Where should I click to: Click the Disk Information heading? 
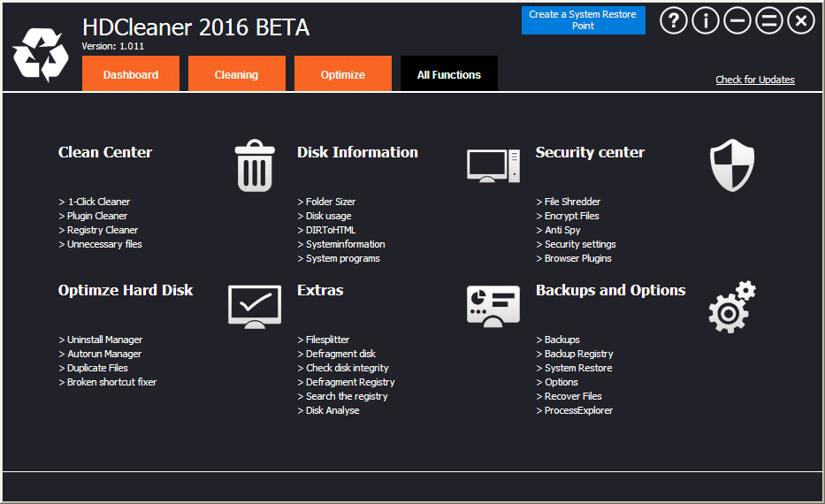(x=358, y=152)
